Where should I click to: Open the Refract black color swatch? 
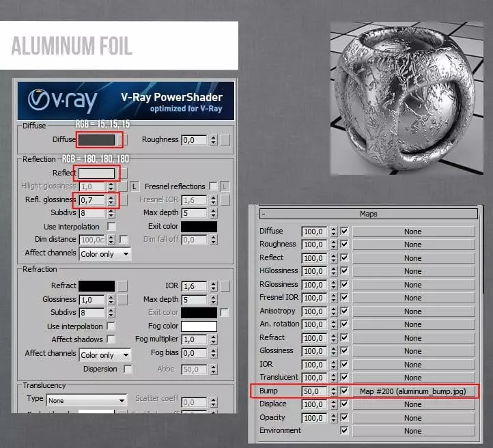pos(96,286)
